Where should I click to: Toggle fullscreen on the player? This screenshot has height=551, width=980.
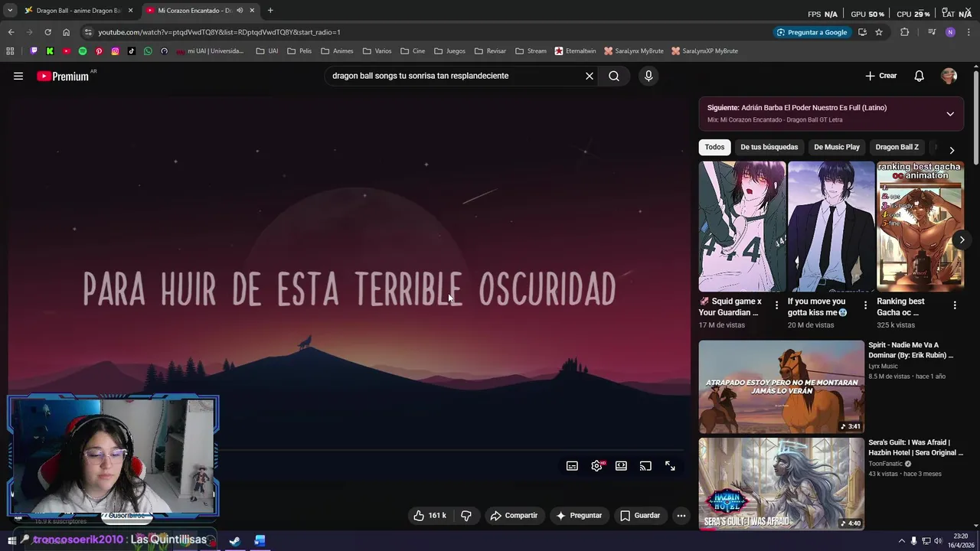670,466
